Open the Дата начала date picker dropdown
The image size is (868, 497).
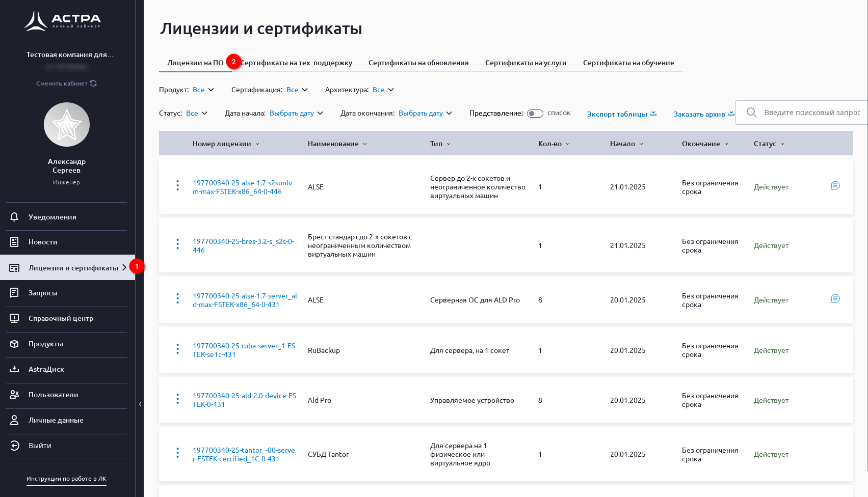[296, 114]
